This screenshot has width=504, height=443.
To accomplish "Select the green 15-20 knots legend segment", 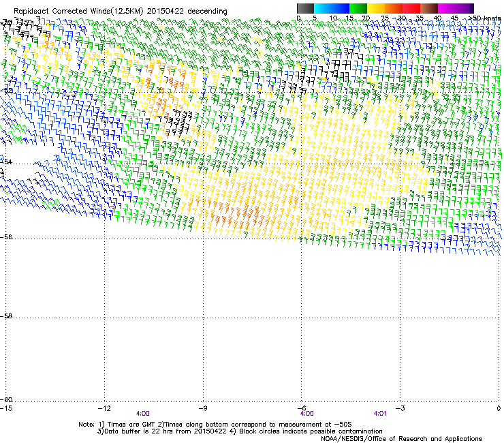I will pyautogui.click(x=358, y=8).
